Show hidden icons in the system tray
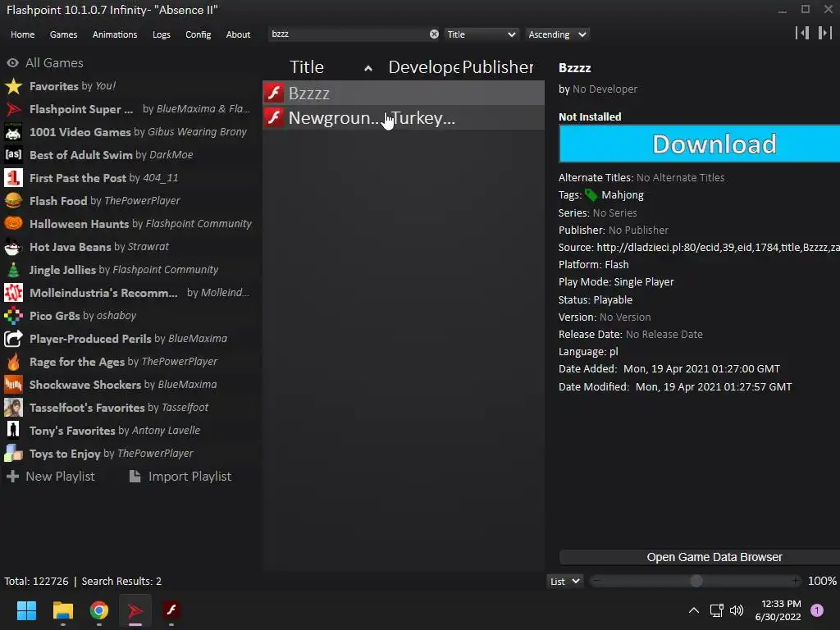The height and width of the screenshot is (630, 840). click(x=694, y=610)
